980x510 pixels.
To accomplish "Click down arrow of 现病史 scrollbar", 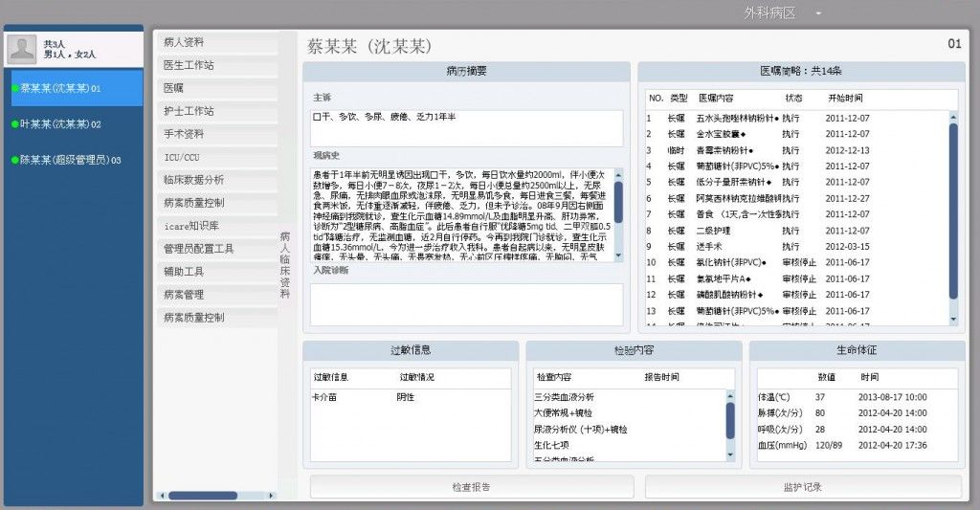I will click(x=619, y=255).
